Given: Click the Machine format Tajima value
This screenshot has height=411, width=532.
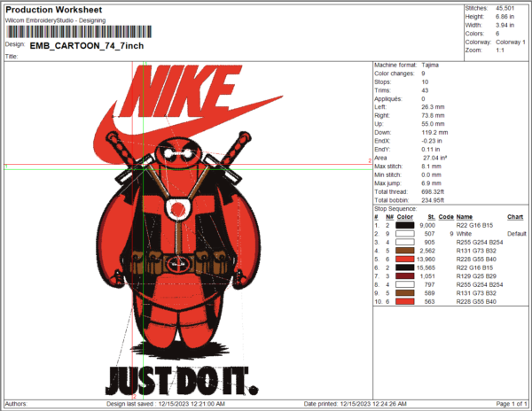Looking at the screenshot, I should (432, 66).
